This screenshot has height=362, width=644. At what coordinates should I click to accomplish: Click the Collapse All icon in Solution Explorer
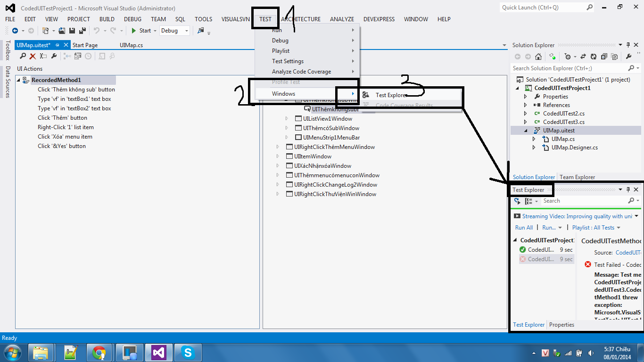(604, 57)
